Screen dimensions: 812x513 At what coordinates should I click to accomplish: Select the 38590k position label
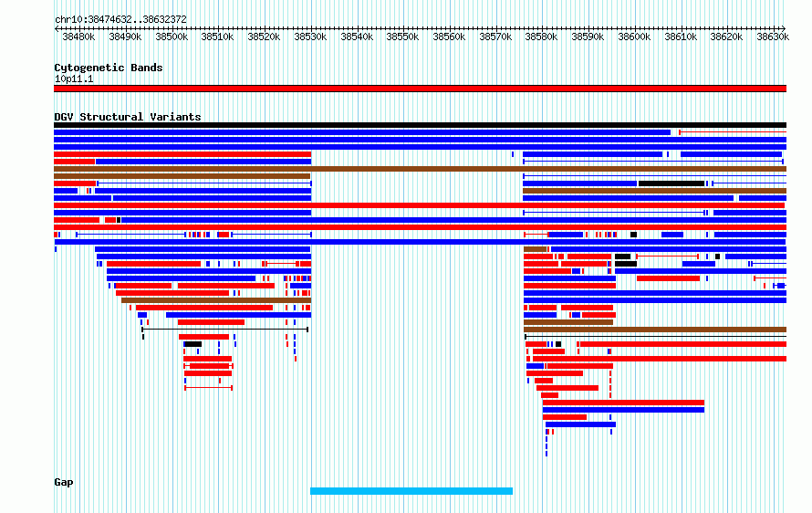coord(588,37)
